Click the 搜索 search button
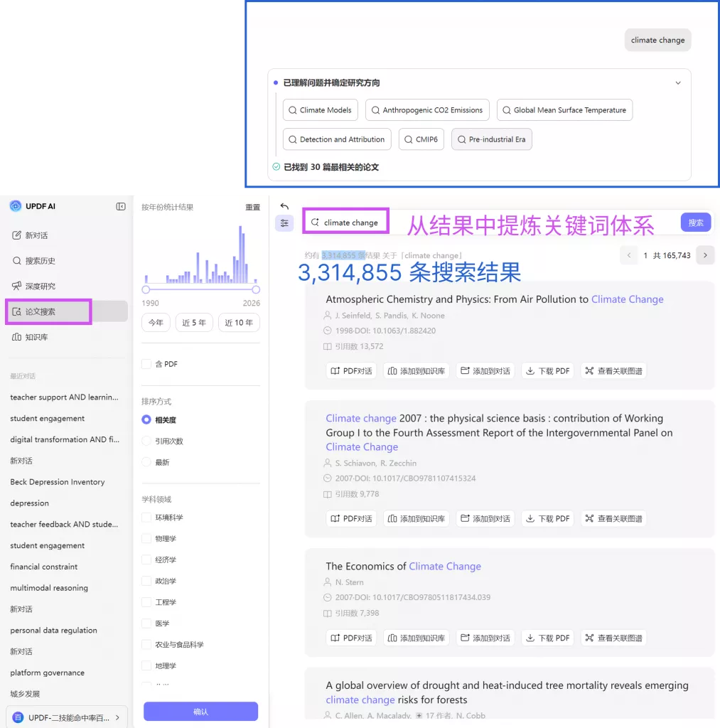Viewport: 720px width, 728px height. [695, 222]
